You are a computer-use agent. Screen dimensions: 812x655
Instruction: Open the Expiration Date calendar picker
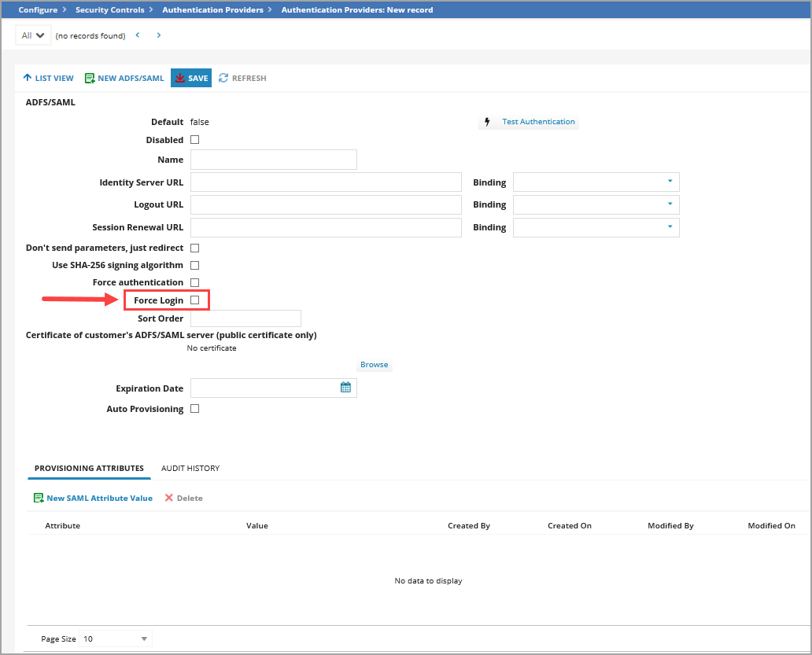coord(345,388)
